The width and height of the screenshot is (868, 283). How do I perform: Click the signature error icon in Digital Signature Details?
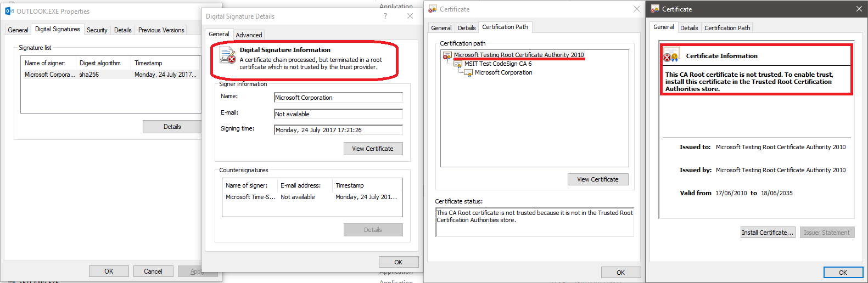(x=227, y=55)
